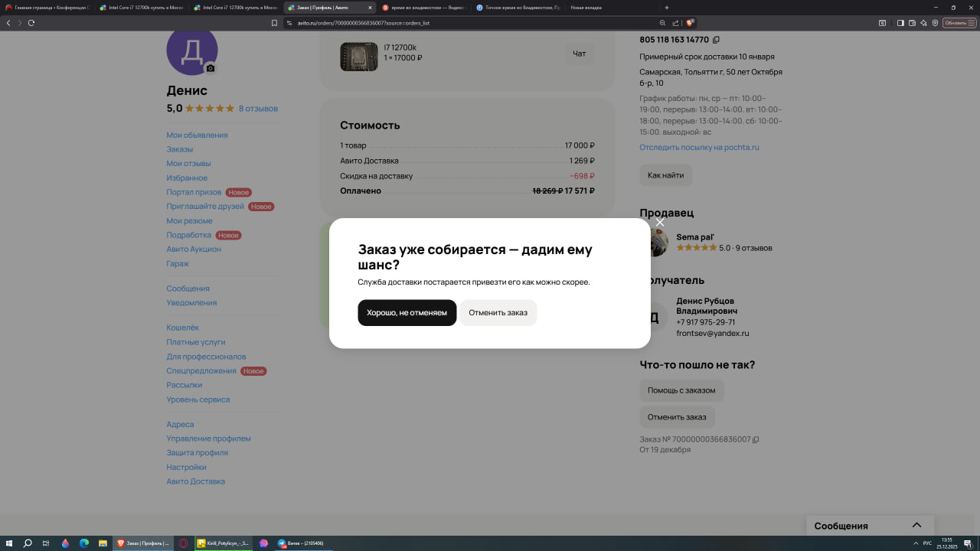Open 'Для профессионалов' sidebar link
The image size is (980, 551).
click(x=207, y=357)
